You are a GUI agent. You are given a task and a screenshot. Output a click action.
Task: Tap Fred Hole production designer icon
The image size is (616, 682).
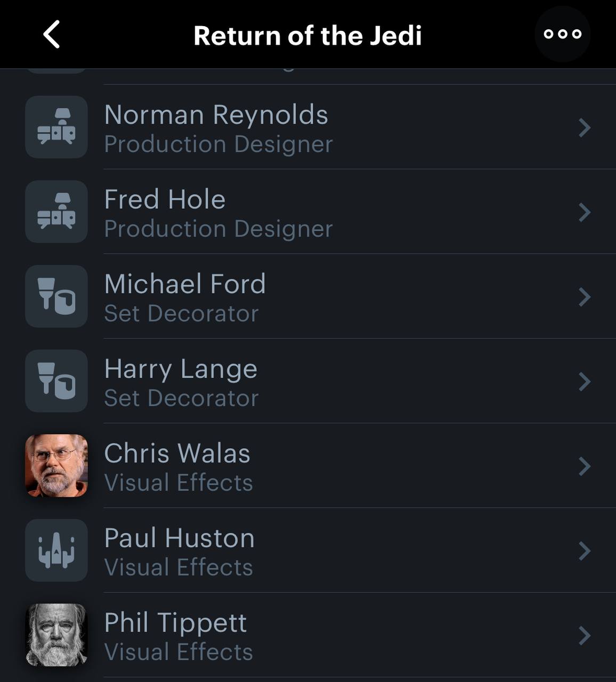click(56, 212)
